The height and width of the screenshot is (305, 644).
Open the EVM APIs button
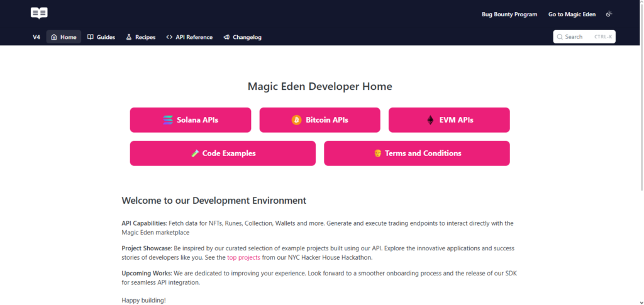coord(449,120)
